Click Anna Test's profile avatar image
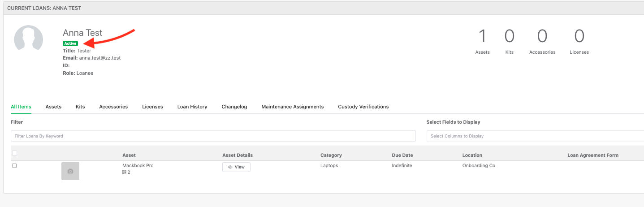The height and width of the screenshot is (207, 644). pos(29,38)
